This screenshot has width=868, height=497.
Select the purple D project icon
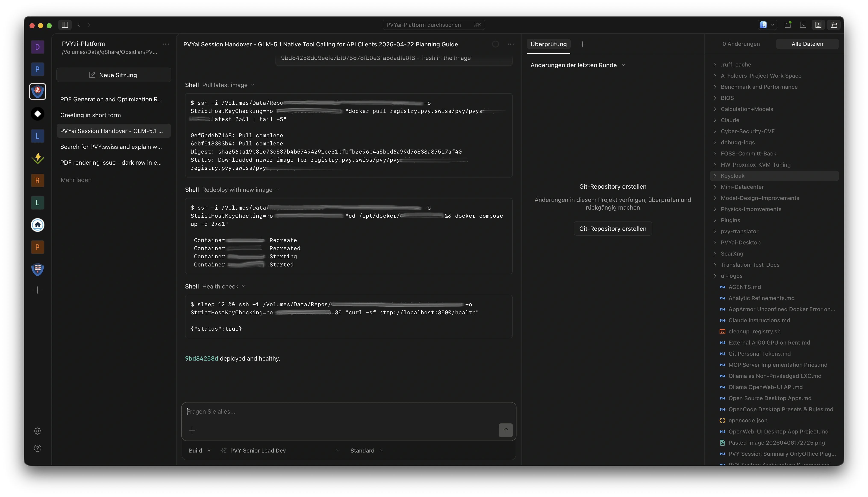[x=38, y=47]
